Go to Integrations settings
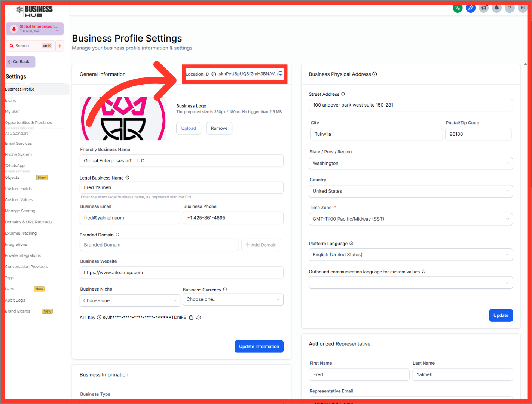The width and height of the screenshot is (532, 404). coord(16,245)
